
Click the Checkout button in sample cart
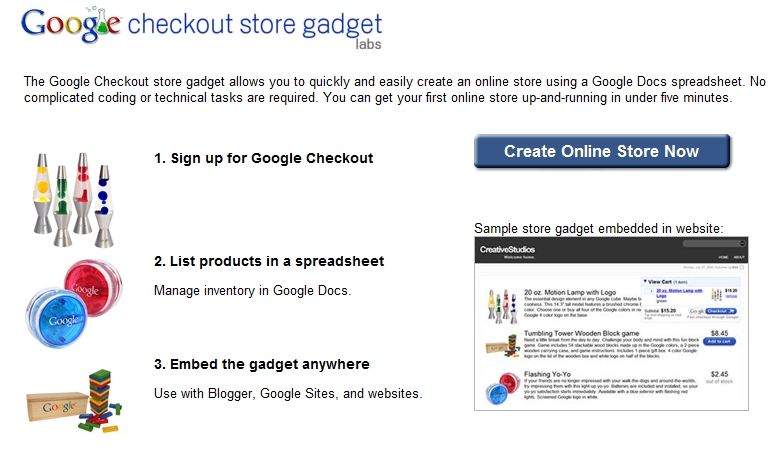(x=721, y=311)
